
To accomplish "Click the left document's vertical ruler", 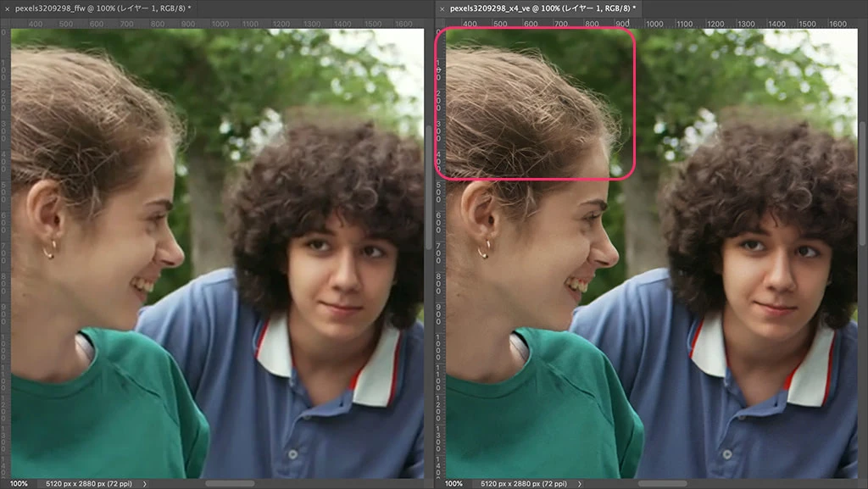I will [4, 254].
